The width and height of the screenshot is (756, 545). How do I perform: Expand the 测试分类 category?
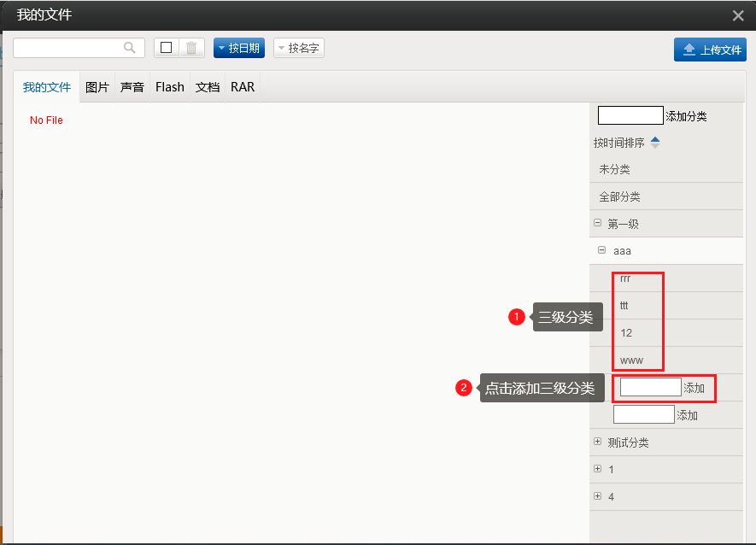coord(597,442)
